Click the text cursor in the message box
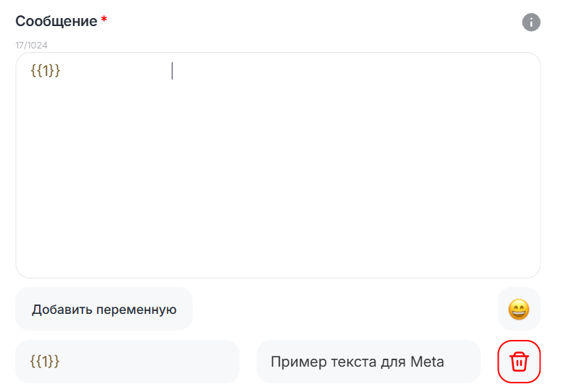The height and width of the screenshot is (392, 563). pyautogui.click(x=172, y=71)
